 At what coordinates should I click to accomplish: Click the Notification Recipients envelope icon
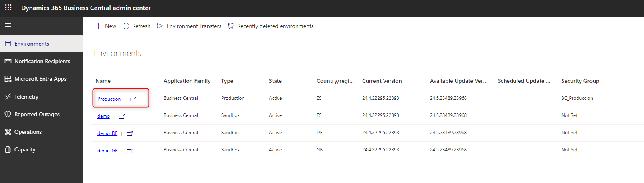[x=8, y=61]
